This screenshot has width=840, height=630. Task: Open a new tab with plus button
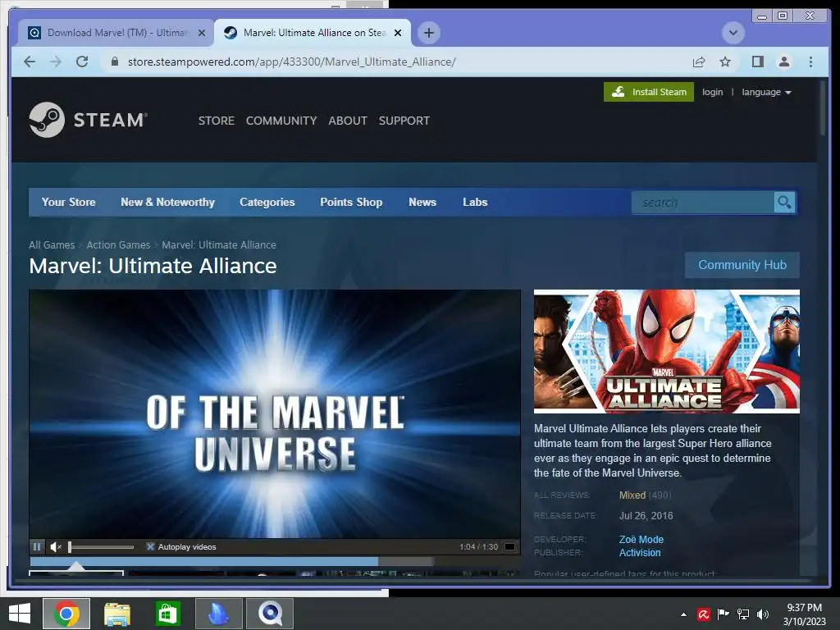click(428, 33)
